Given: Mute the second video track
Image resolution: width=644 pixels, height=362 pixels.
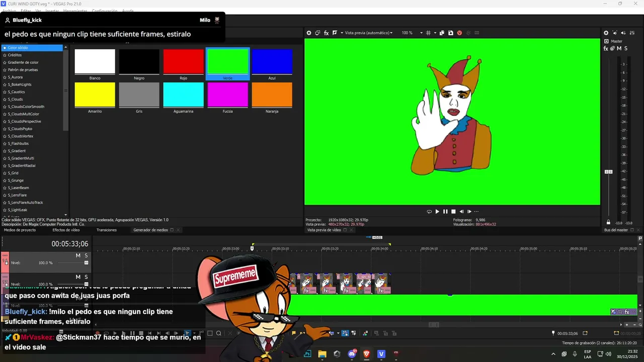Looking at the screenshot, I should tap(78, 277).
